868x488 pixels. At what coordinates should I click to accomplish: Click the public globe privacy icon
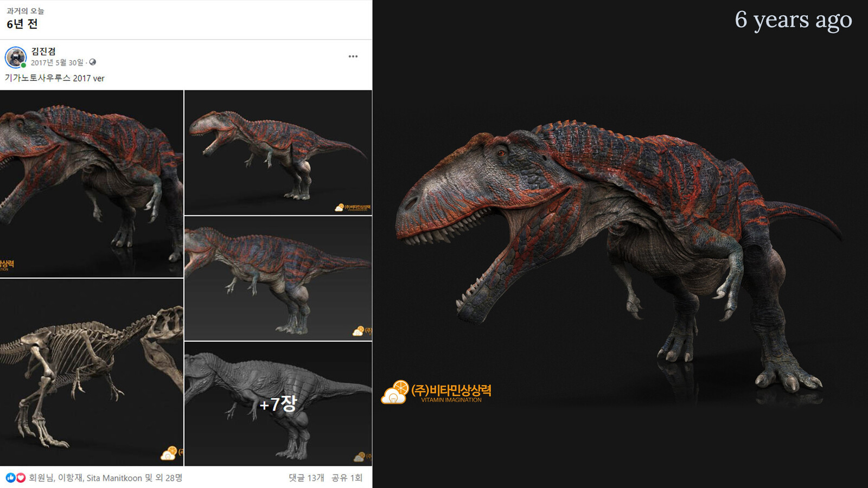(93, 62)
